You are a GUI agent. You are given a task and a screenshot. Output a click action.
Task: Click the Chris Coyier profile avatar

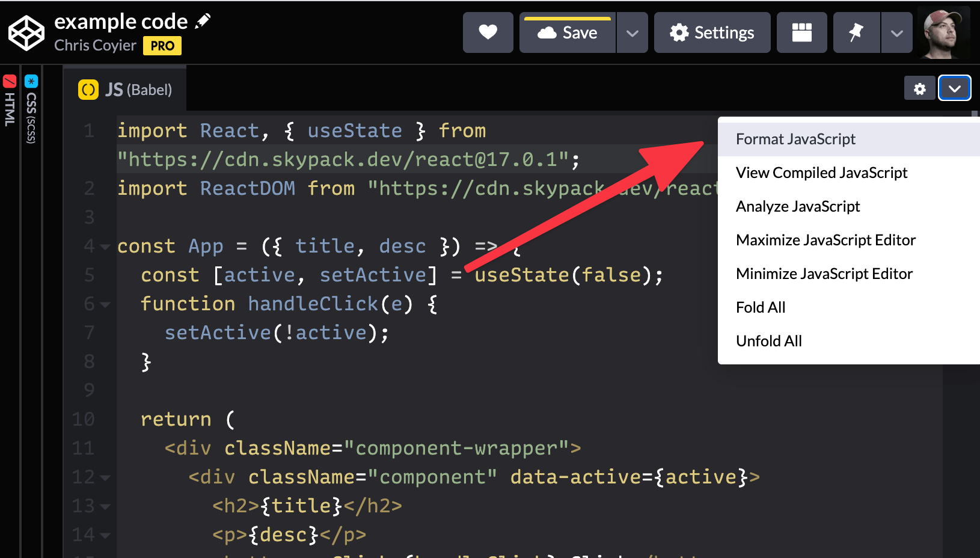[944, 33]
